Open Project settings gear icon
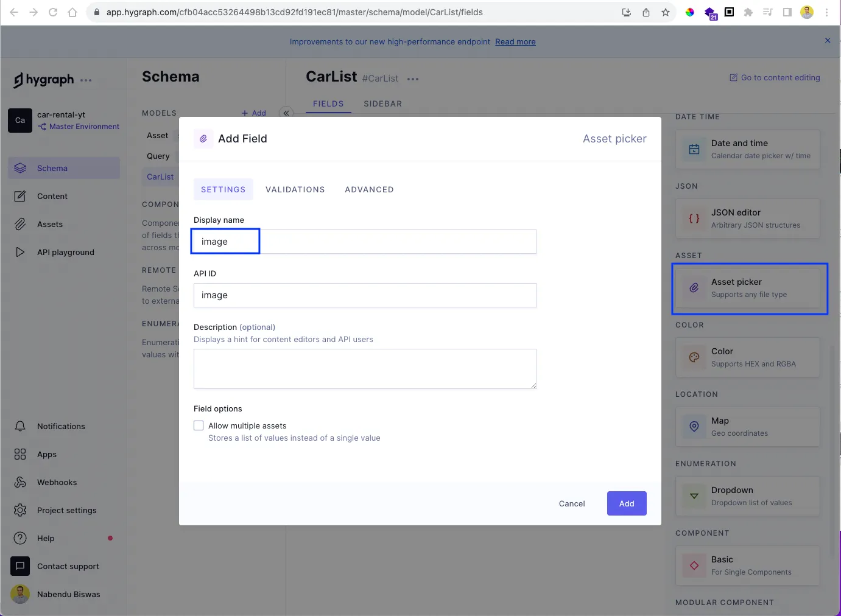The height and width of the screenshot is (616, 841). [20, 510]
